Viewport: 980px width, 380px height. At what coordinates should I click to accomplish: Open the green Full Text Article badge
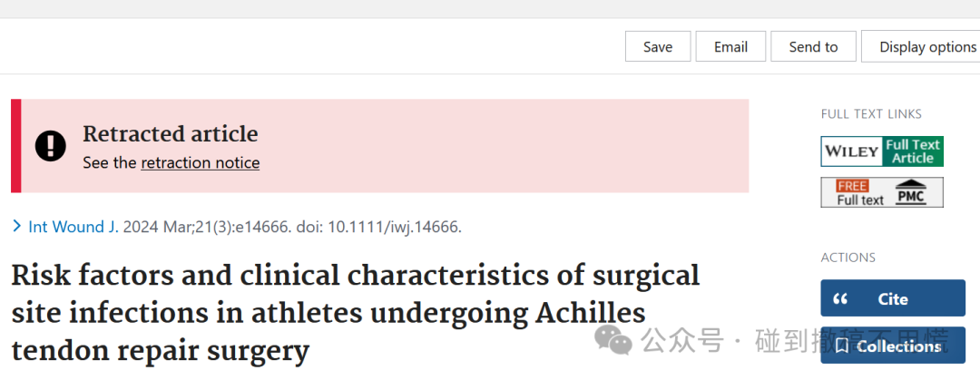click(913, 151)
